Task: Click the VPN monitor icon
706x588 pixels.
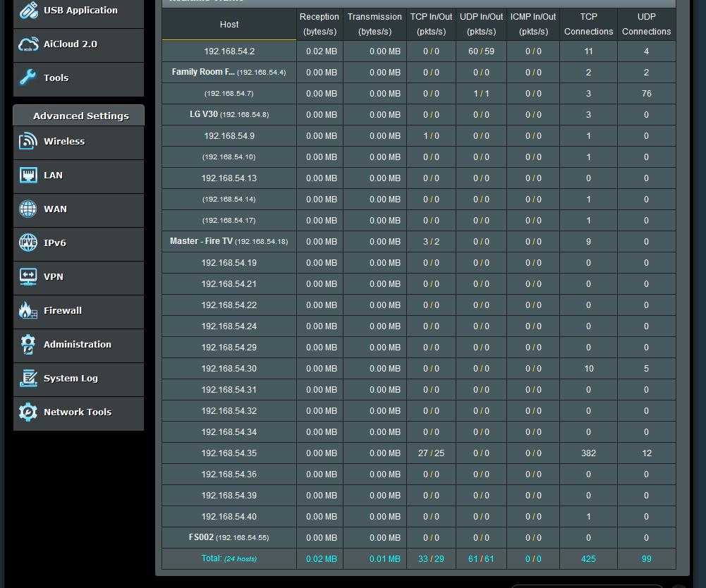Action: tap(28, 276)
